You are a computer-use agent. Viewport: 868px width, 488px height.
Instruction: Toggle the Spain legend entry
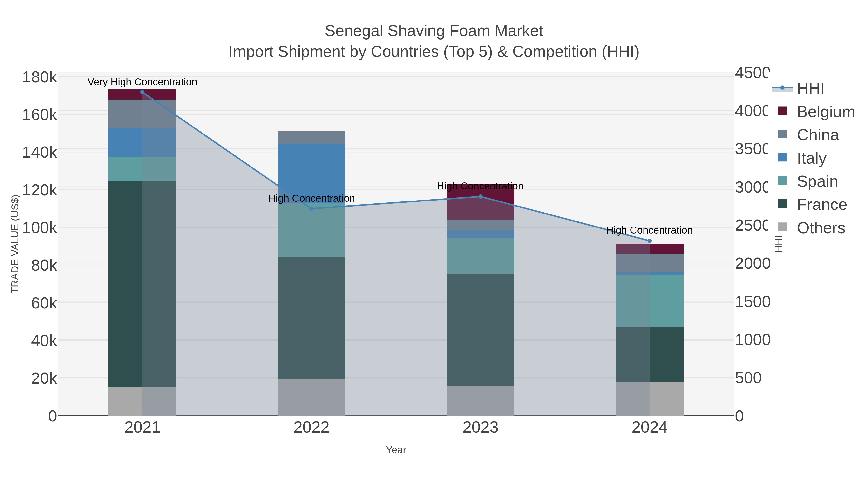[x=808, y=181]
